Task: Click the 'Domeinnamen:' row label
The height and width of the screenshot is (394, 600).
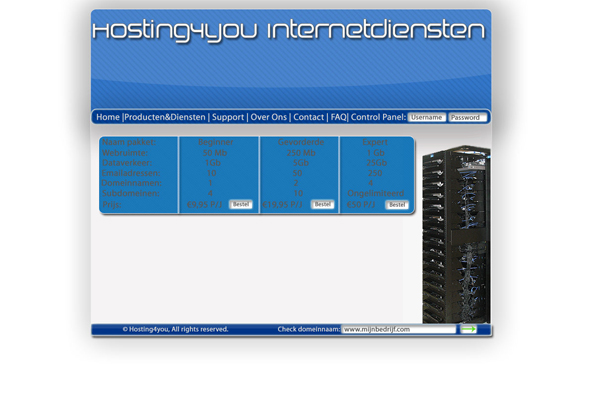Action: click(x=132, y=183)
